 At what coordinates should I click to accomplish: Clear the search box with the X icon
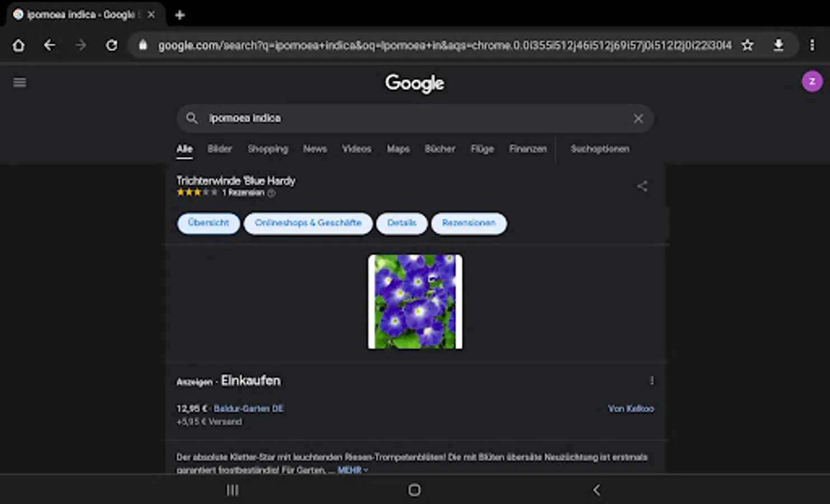coord(638,119)
